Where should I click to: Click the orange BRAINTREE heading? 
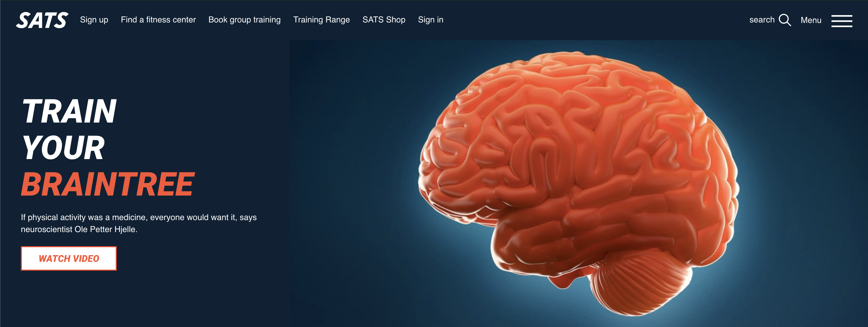(x=108, y=184)
